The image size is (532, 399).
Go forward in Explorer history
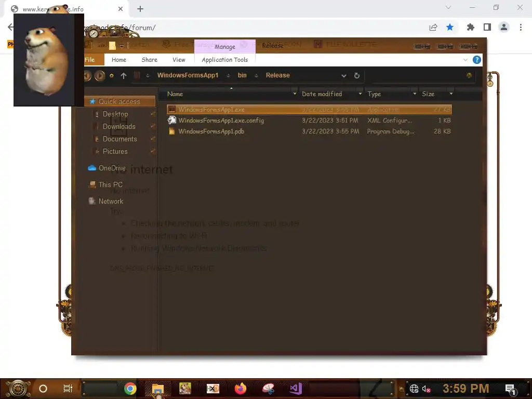pyautogui.click(x=99, y=75)
